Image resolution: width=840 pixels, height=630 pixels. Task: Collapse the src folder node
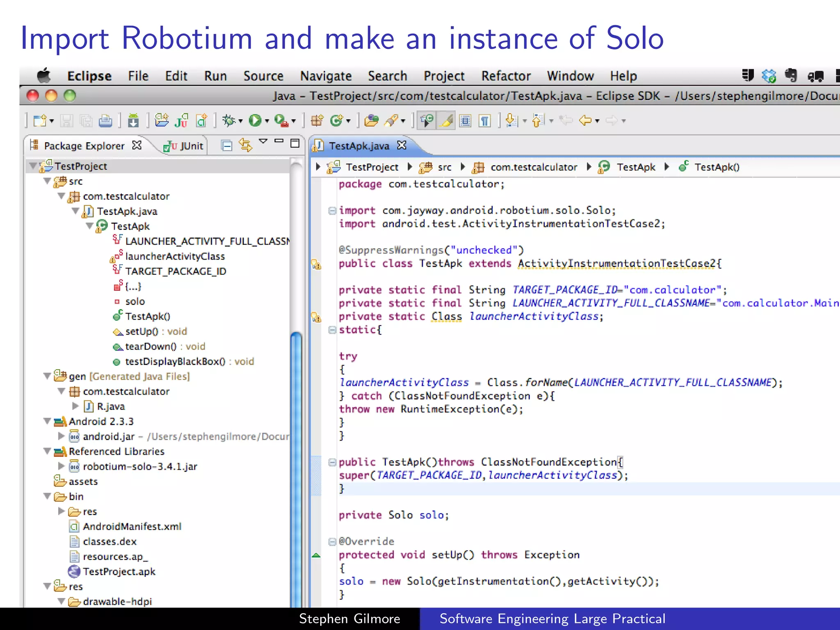point(47,181)
